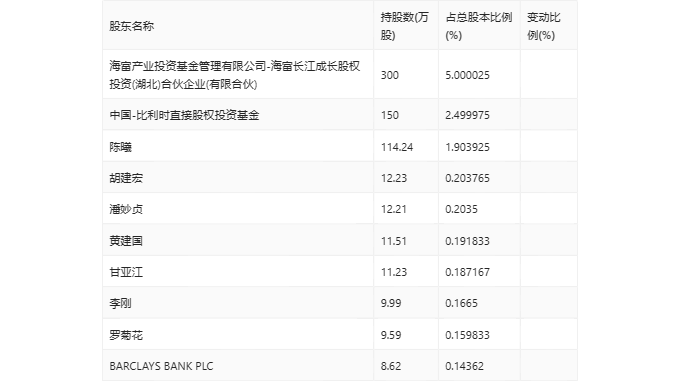Viewport: 680px width, 381px height.
Task: Select shareholder 黄建国
Action: click(x=126, y=241)
